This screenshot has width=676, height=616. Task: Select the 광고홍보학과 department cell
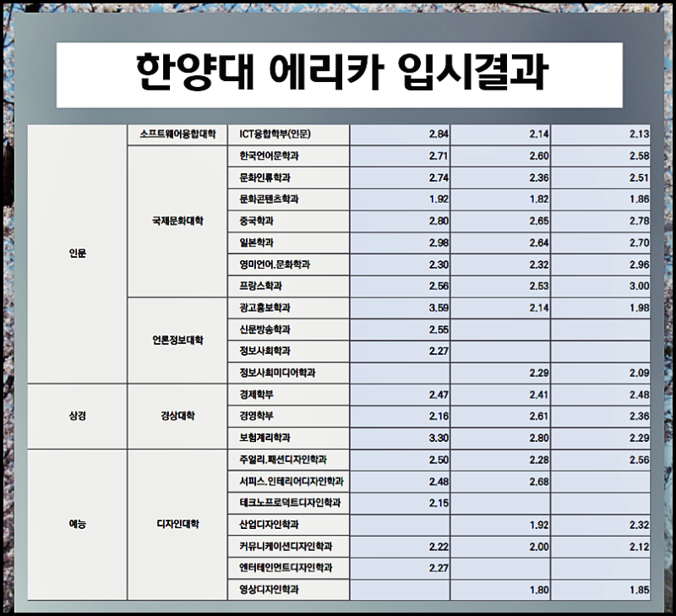[288, 308]
